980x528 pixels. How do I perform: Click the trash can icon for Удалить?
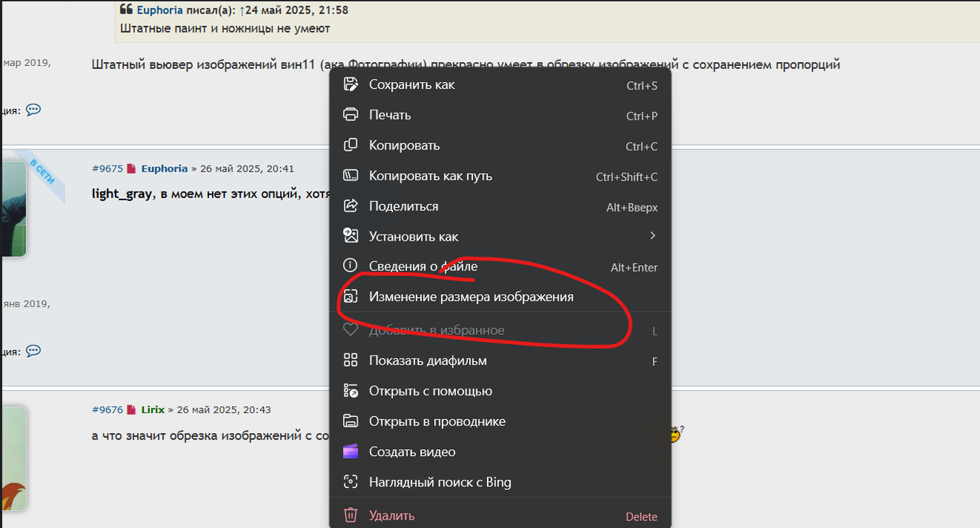(351, 515)
